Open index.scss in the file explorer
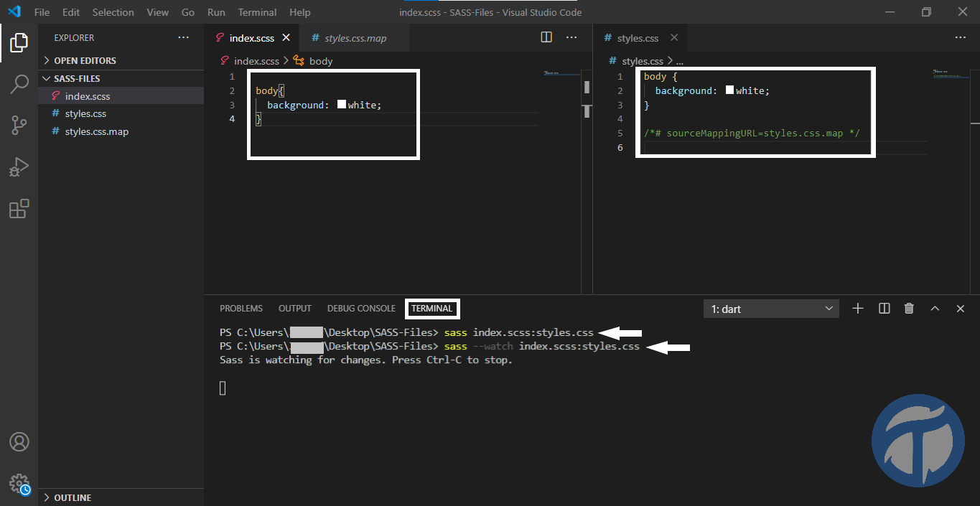Screen dimensions: 980x506 pyautogui.click(x=121, y=96)
